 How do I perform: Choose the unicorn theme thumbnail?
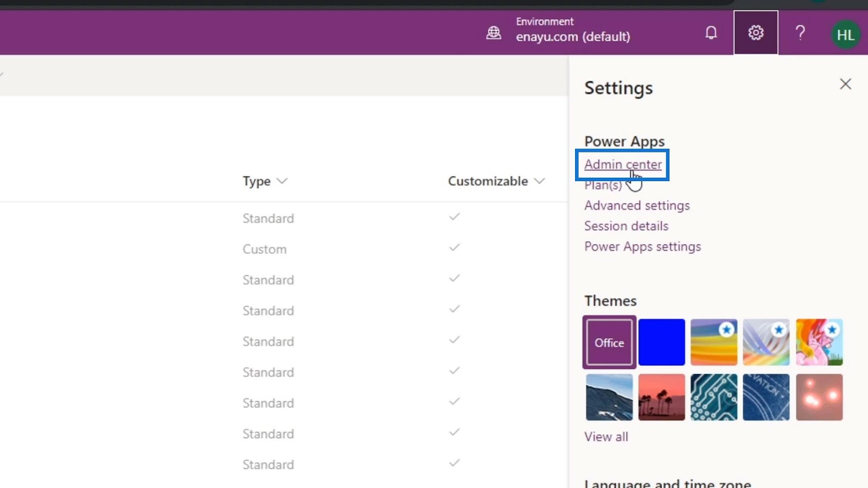819,342
